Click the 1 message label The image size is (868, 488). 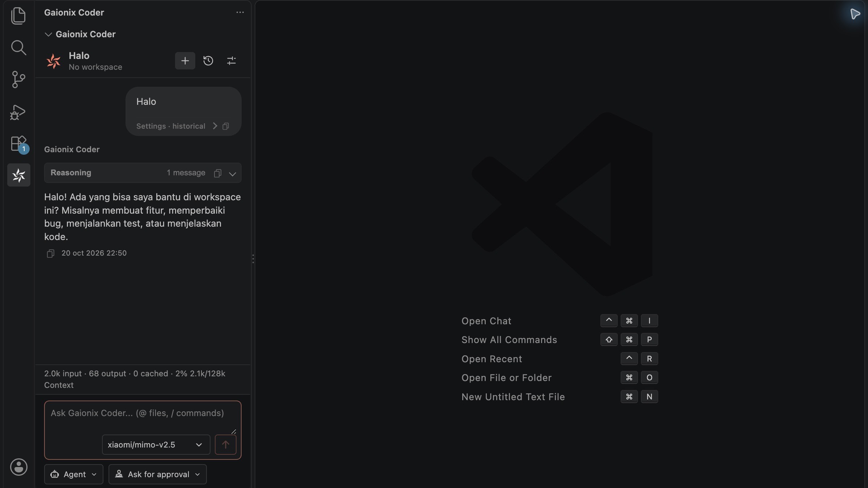[x=186, y=173]
